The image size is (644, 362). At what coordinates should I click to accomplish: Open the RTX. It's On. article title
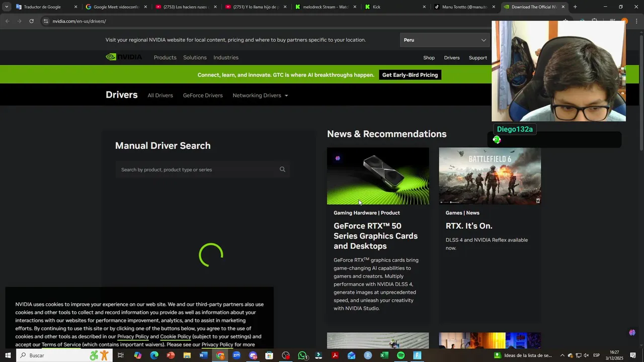pos(469,226)
